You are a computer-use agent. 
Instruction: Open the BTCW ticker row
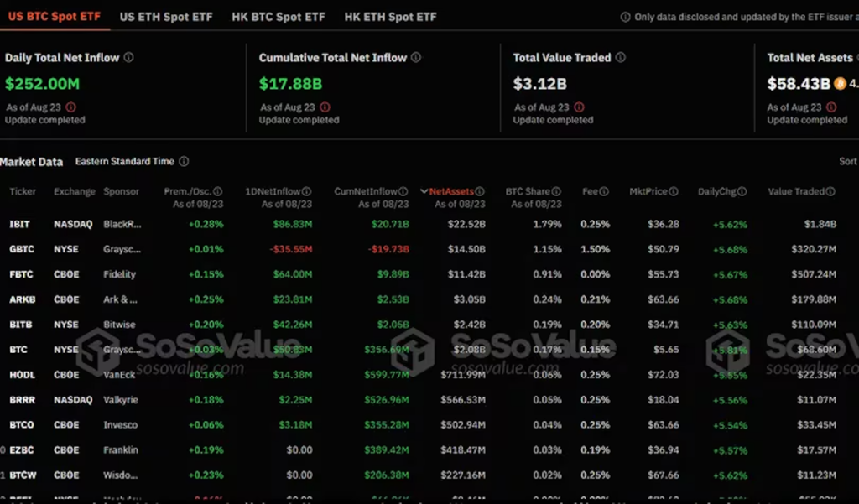click(x=429, y=475)
